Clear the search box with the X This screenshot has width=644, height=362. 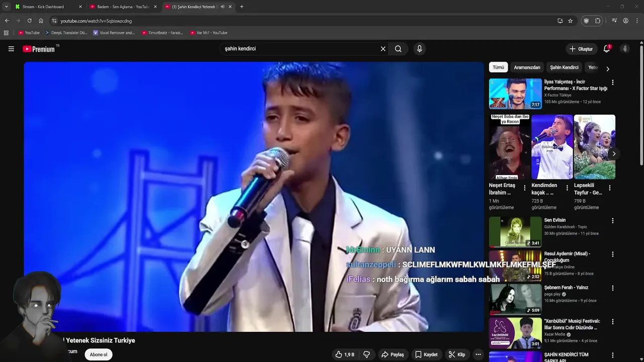[383, 49]
